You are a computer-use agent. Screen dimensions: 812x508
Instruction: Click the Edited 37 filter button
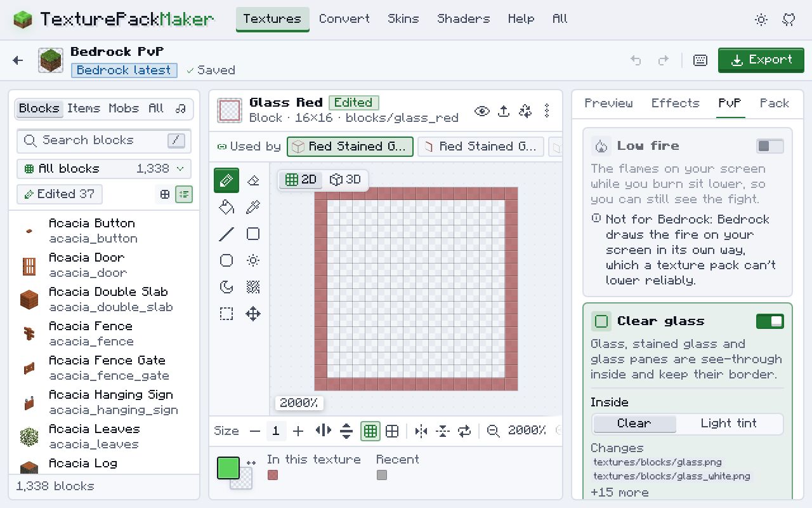point(60,194)
